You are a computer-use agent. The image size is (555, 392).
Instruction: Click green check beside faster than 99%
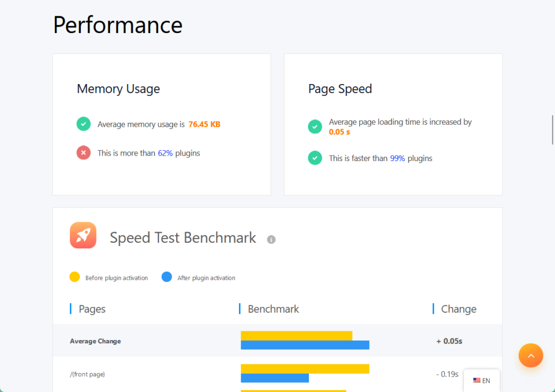(315, 158)
